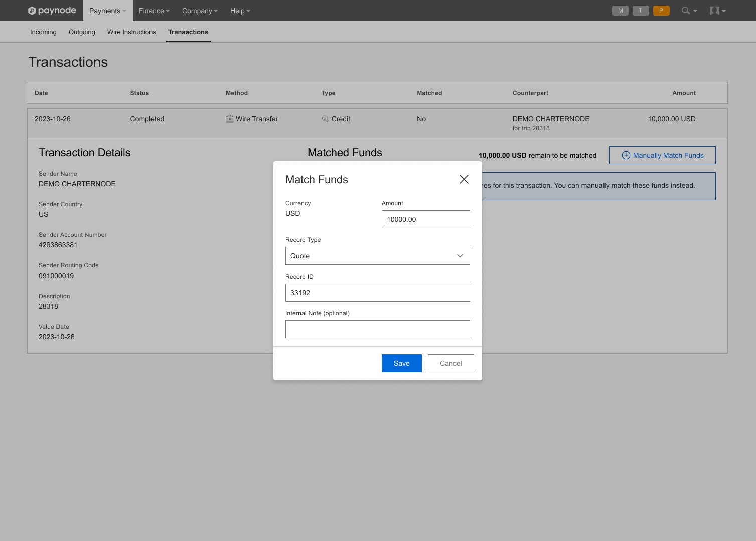The image size is (756, 541).
Task: Expand the Record Type dropdown
Action: [x=378, y=256]
